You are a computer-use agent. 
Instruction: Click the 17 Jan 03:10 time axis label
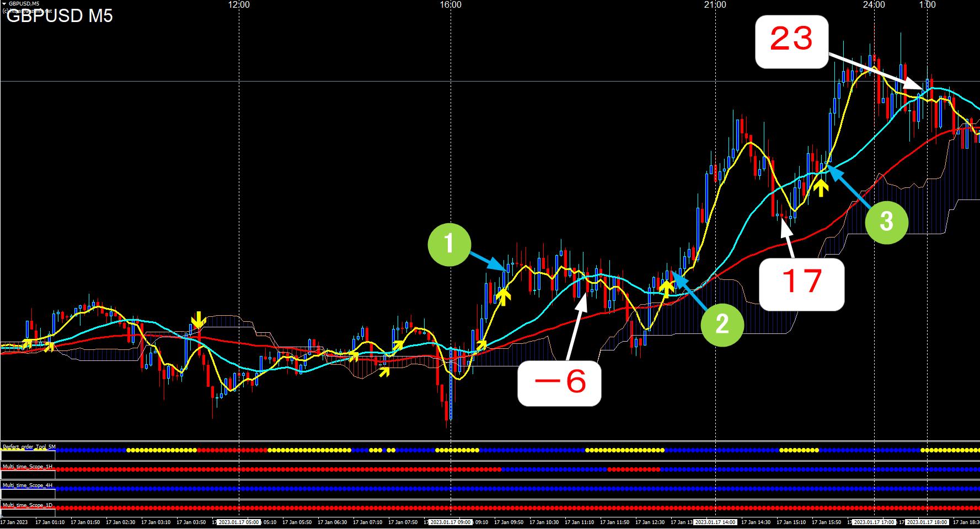(156, 522)
